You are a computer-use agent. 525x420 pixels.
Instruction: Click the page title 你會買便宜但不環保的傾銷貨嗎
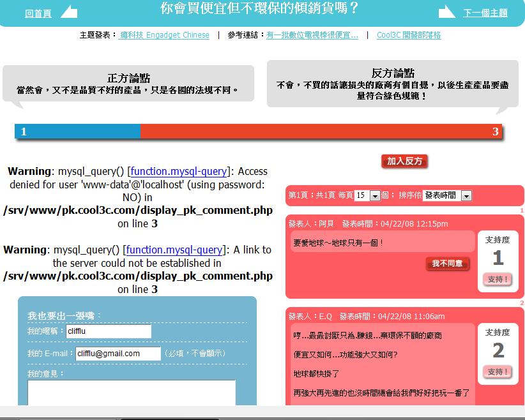pos(259,8)
